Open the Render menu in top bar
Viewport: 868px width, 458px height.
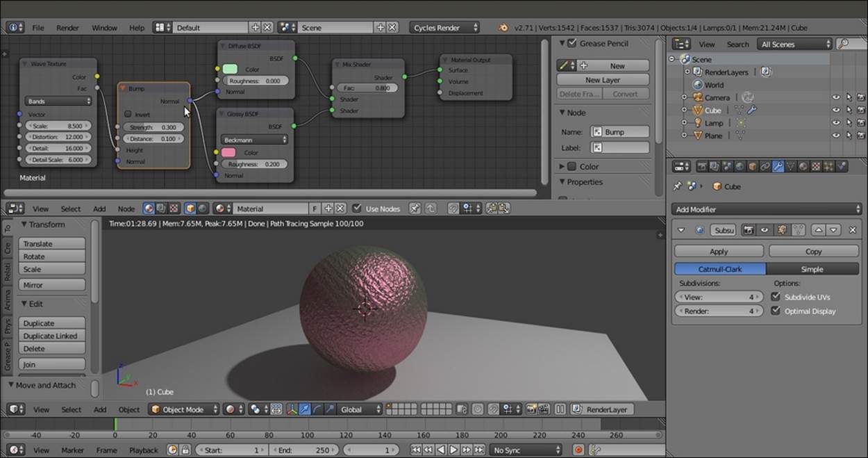click(67, 28)
